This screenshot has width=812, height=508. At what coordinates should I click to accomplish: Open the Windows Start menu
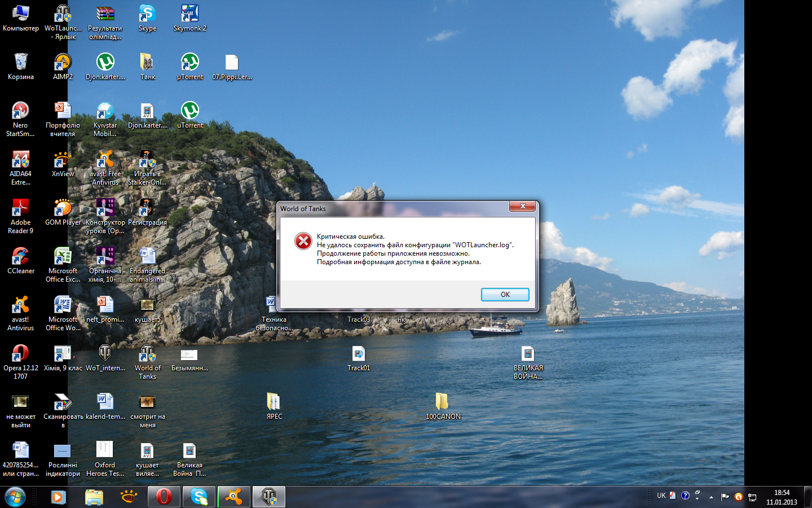pyautogui.click(x=15, y=497)
